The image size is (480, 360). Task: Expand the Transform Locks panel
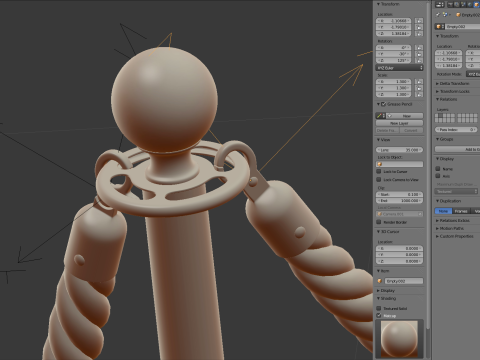tap(453, 91)
